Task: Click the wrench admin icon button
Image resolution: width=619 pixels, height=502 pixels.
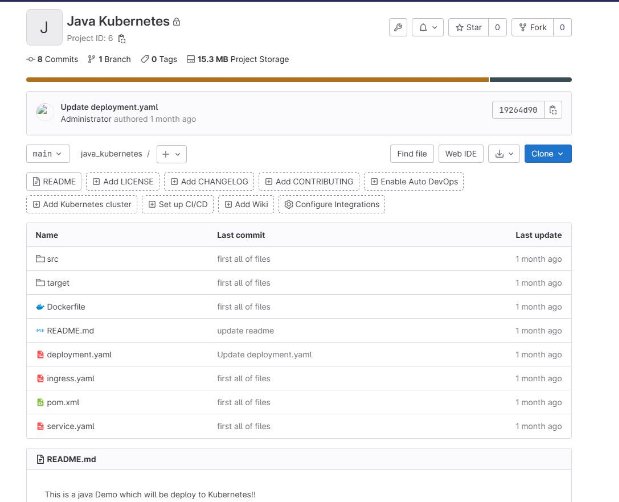Action: [398, 27]
